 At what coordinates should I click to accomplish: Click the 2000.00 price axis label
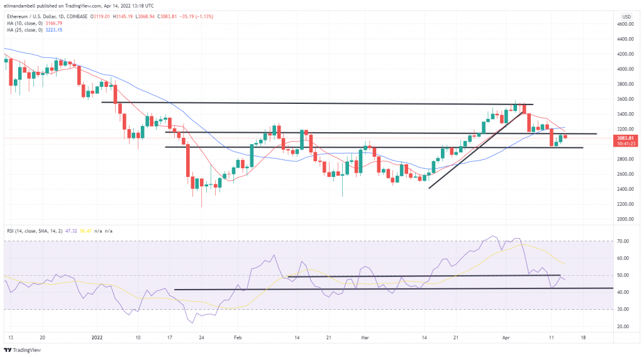[625, 219]
